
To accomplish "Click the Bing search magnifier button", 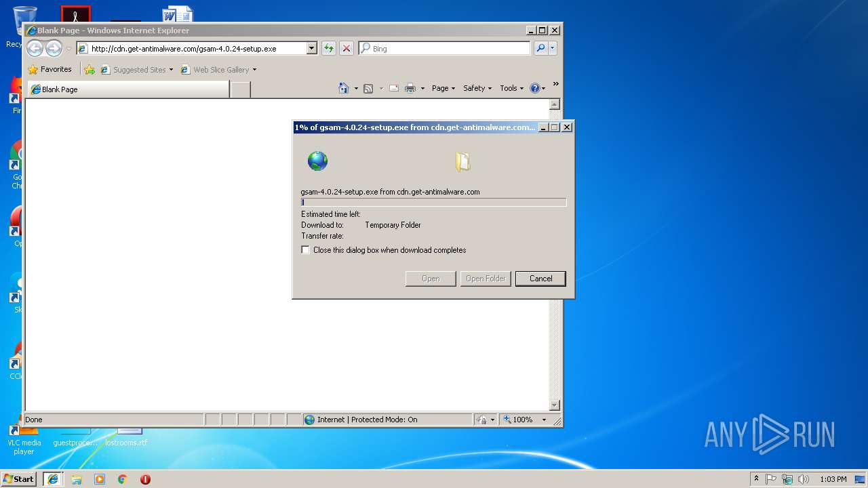I will [x=540, y=48].
